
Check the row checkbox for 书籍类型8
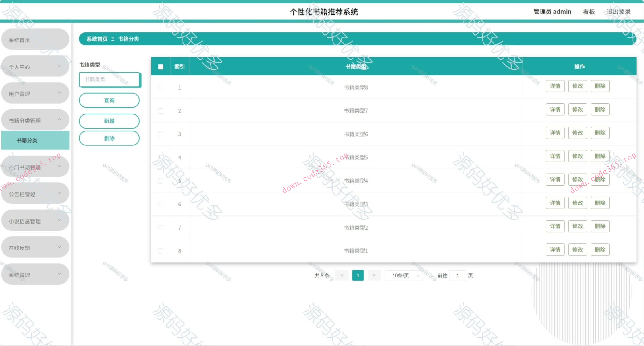click(161, 87)
